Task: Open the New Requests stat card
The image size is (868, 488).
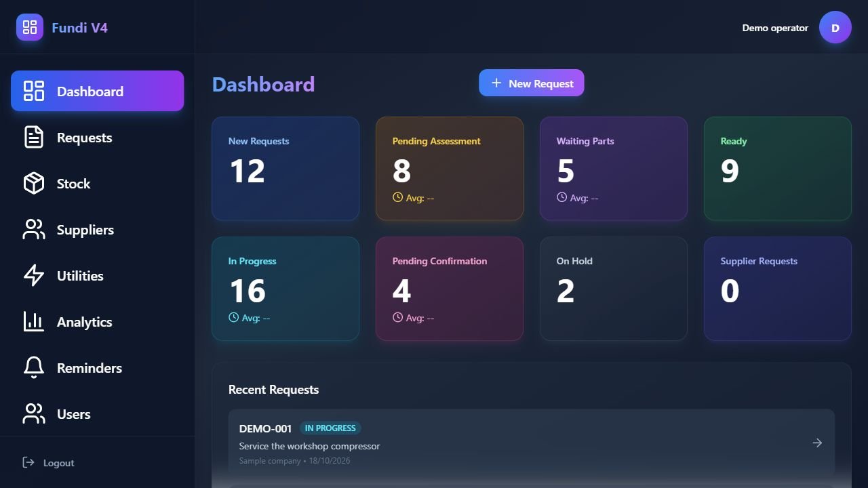Action: (x=285, y=169)
